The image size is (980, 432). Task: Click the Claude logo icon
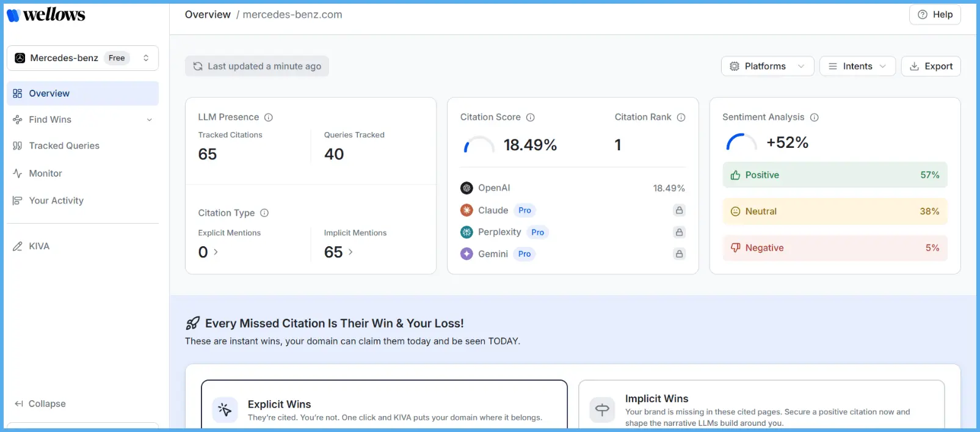[x=466, y=210]
